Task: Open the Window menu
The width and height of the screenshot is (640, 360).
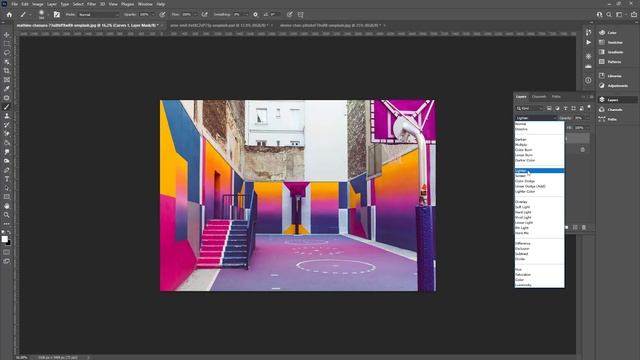Action: [145, 4]
